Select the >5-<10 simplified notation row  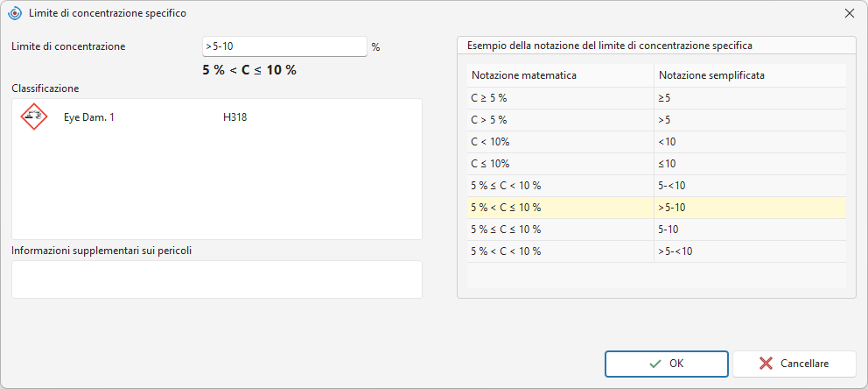[x=656, y=251]
